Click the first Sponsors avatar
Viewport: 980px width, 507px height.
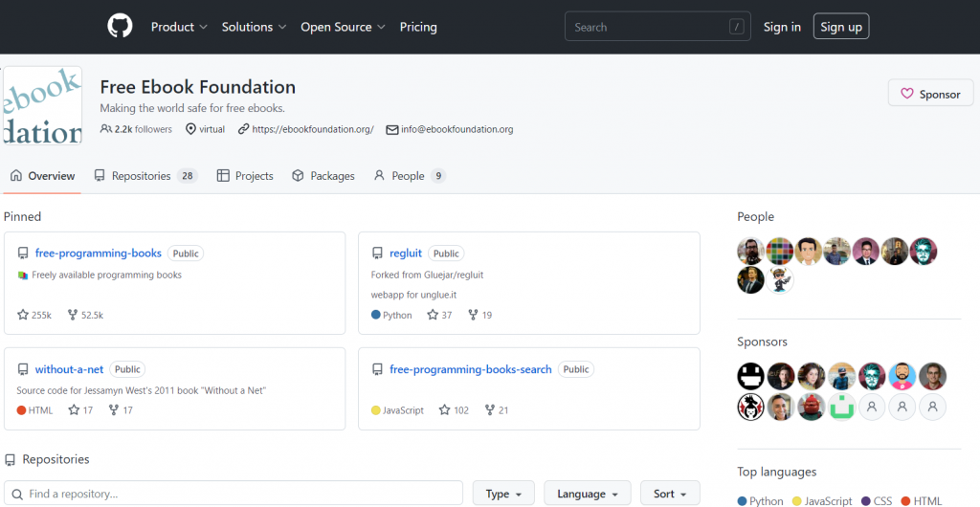750,376
